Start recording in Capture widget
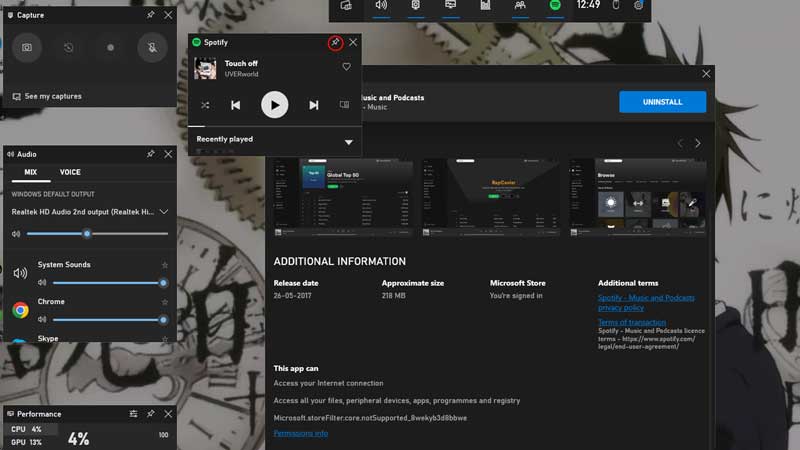This screenshot has height=450, width=800. [110, 47]
